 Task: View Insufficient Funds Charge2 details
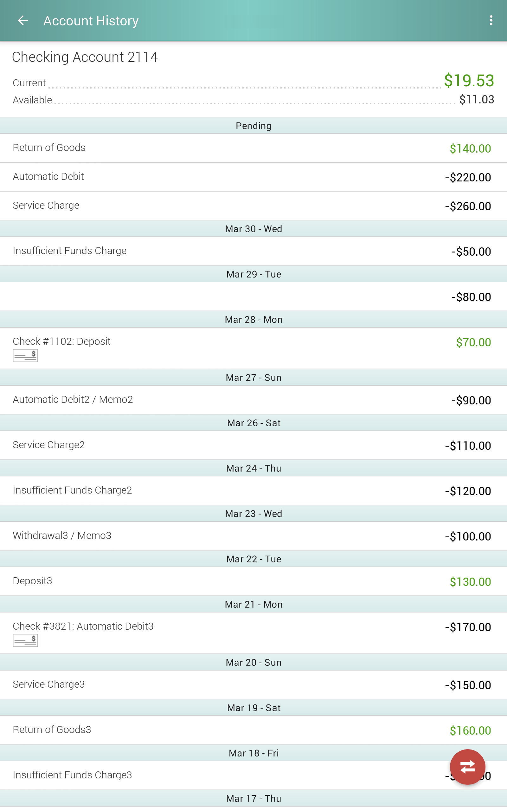253,490
